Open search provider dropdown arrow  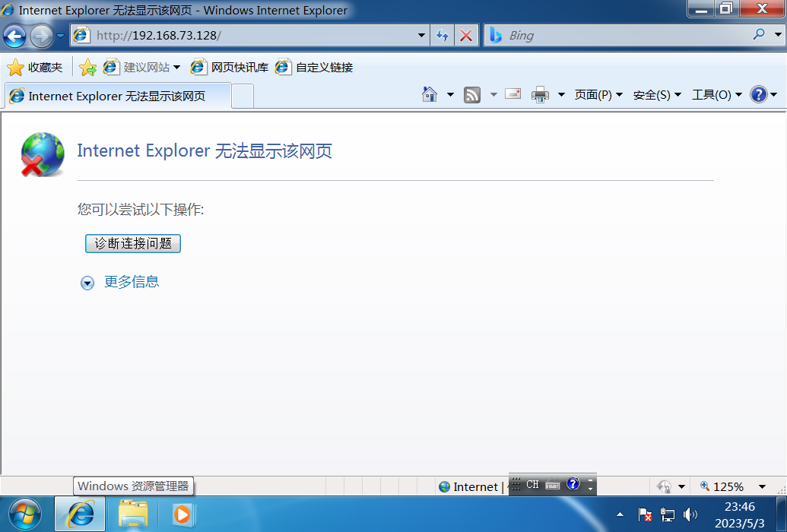[778, 35]
